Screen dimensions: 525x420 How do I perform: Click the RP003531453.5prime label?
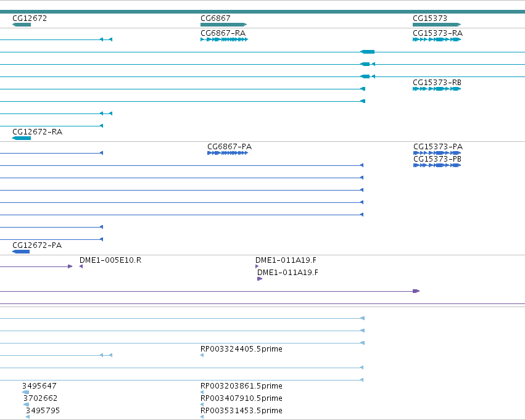coord(241,410)
